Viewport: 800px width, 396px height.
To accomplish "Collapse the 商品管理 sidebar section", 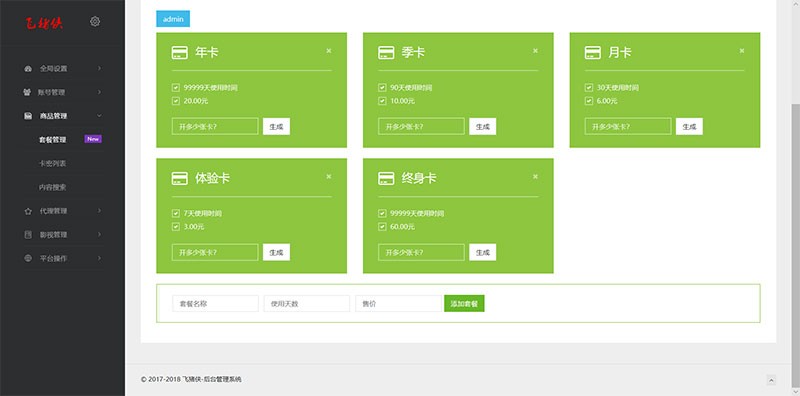I will [99, 116].
